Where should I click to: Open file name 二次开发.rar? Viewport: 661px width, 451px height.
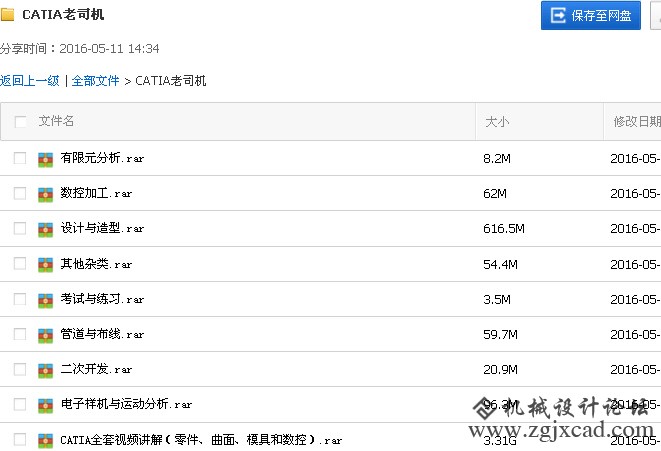pyautogui.click(x=96, y=369)
